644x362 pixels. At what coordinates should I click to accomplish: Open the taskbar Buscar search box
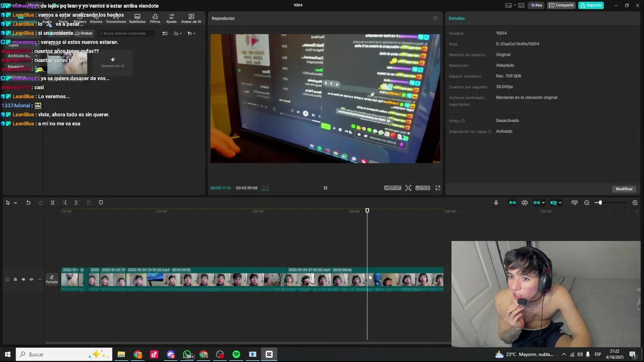pyautogui.click(x=64, y=354)
